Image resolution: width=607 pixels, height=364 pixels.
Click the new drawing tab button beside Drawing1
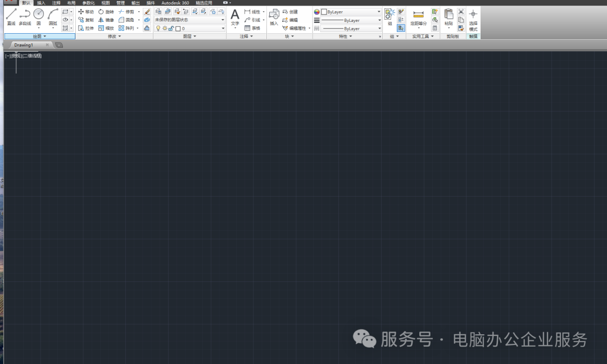coord(59,45)
